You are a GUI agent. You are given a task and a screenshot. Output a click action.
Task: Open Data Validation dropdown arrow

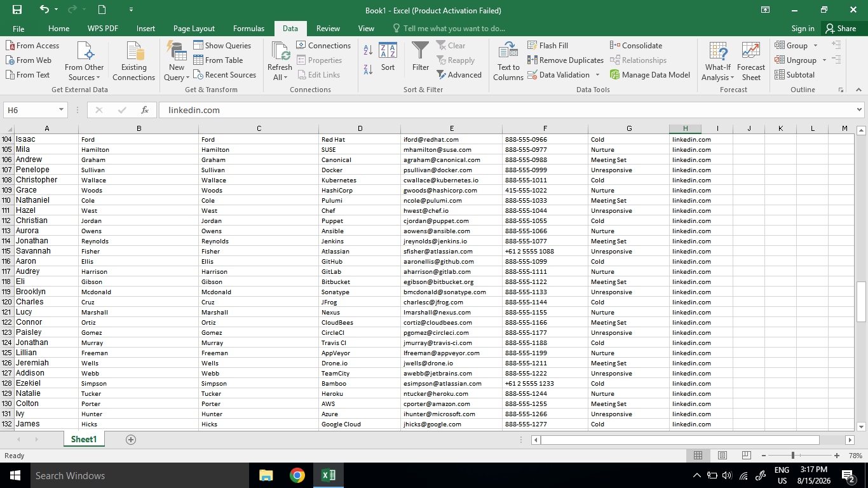pyautogui.click(x=598, y=75)
